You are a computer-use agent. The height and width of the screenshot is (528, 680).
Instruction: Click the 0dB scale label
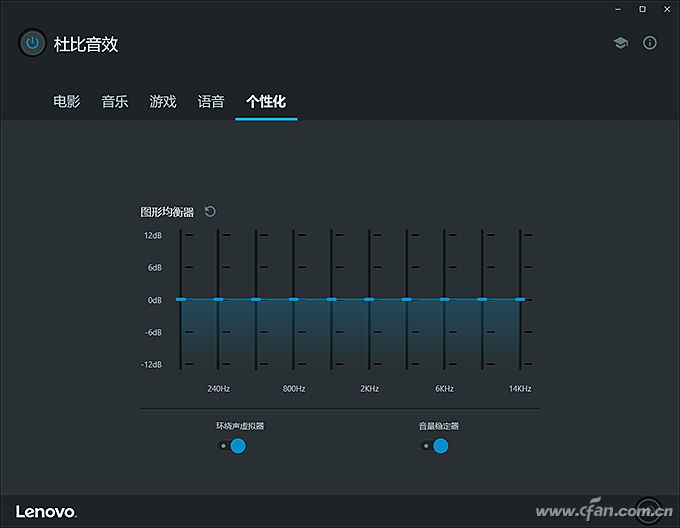click(155, 300)
